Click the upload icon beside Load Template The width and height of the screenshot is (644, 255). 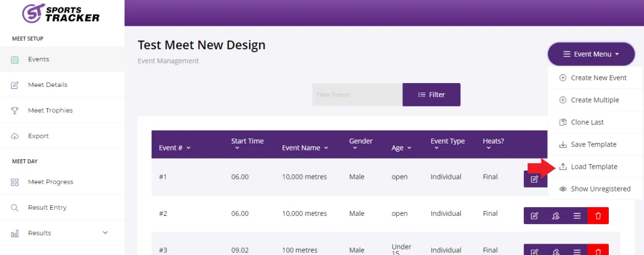tap(563, 167)
